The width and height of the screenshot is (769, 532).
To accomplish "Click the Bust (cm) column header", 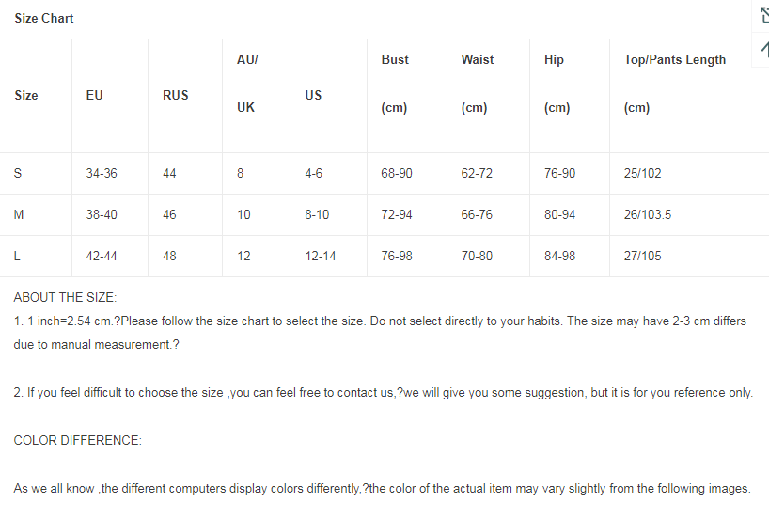I will (x=395, y=84).
